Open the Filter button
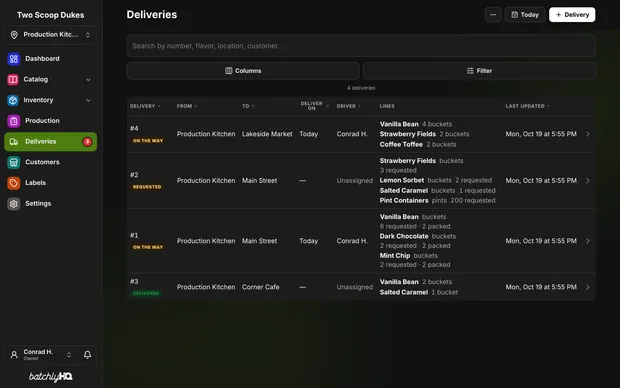620x388 pixels. (x=479, y=71)
